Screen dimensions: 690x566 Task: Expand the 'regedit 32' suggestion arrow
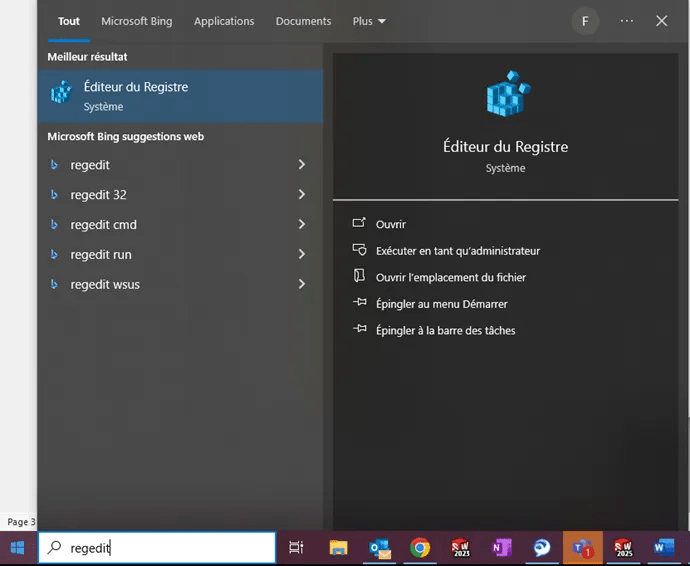tap(302, 195)
